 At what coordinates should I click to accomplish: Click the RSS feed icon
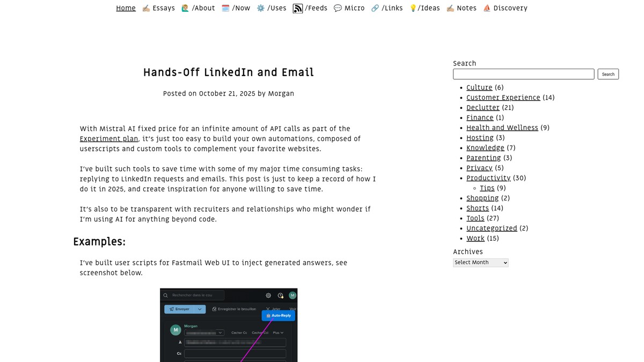(x=298, y=9)
